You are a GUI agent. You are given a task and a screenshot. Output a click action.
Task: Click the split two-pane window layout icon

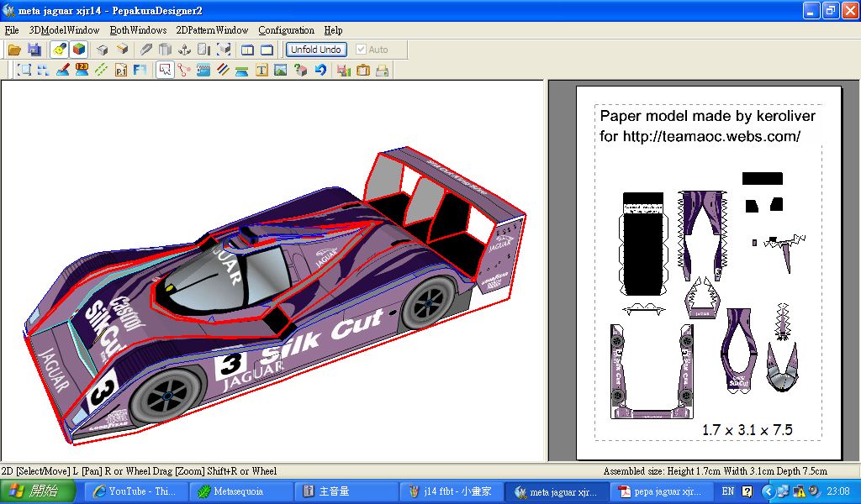(247, 50)
